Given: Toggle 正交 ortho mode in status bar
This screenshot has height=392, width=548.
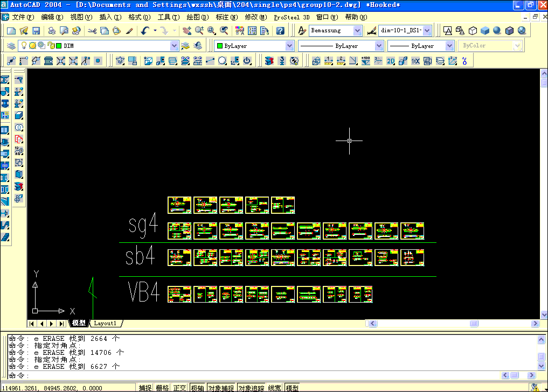Looking at the screenshot, I should click(x=179, y=388).
